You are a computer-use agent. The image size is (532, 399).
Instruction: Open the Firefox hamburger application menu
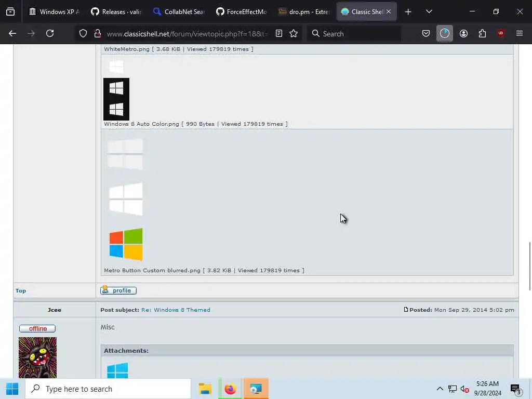520,33
